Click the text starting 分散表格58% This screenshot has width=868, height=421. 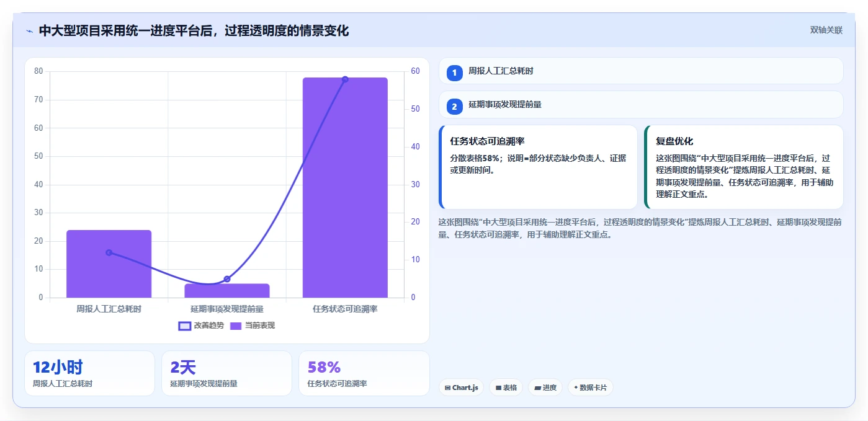tap(539, 164)
